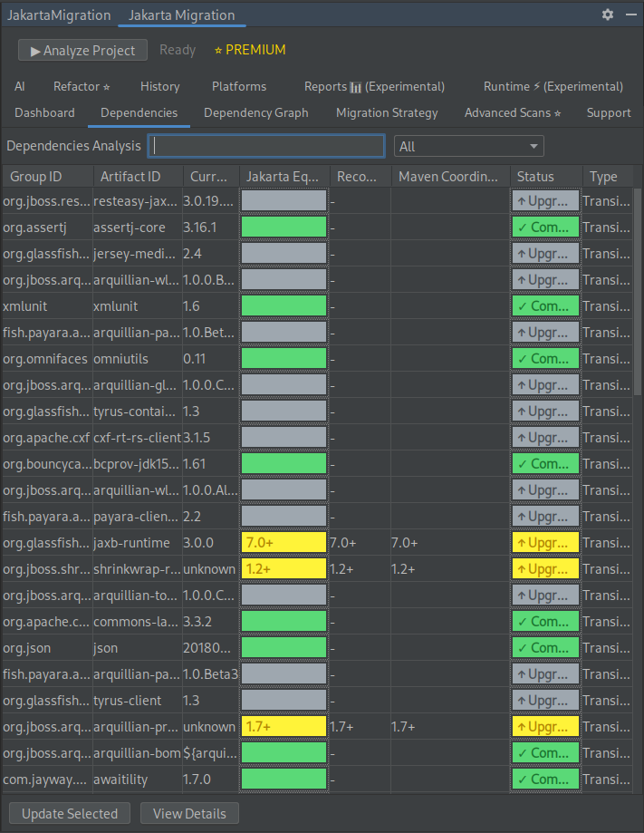Open Reports (Experimental) tab
Viewport: 644px width, 833px height.
click(x=374, y=87)
